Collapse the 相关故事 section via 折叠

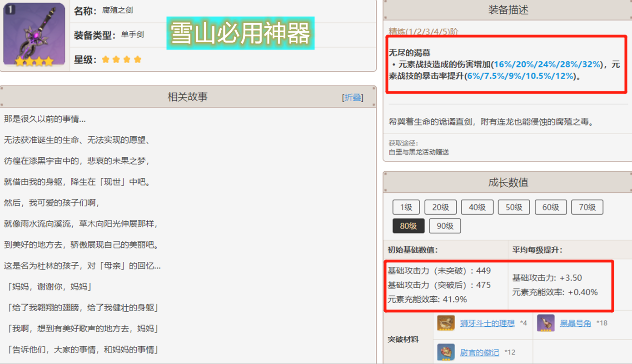[x=353, y=97]
